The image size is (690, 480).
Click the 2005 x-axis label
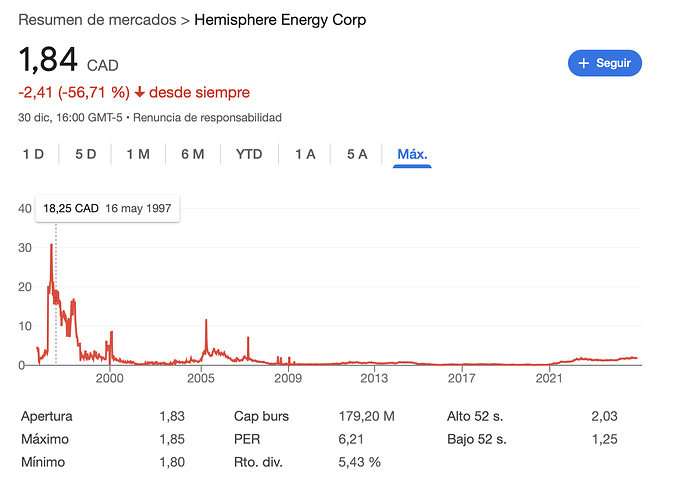(x=201, y=378)
